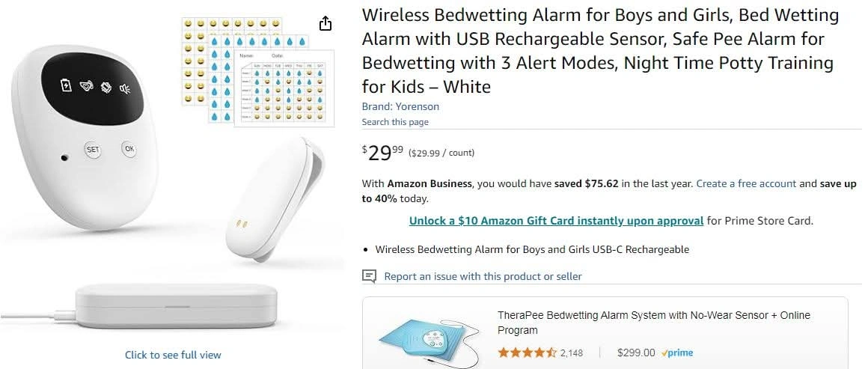Click the battery charging icon on alarm display
The height and width of the screenshot is (369, 868).
(x=67, y=85)
